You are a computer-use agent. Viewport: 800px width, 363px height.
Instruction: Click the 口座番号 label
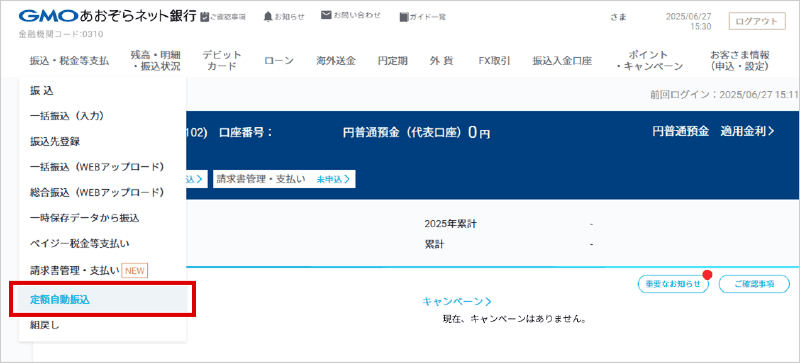click(x=246, y=132)
